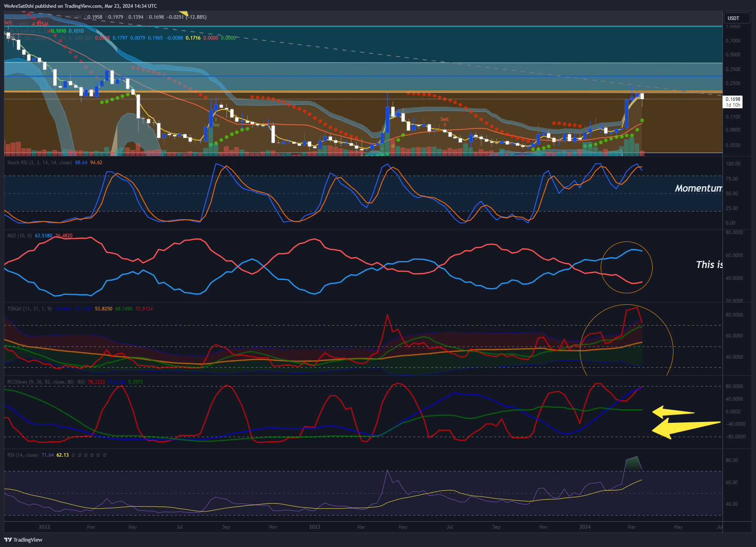The height and width of the screenshot is (547, 756).
Task: Select the Stoch RSI indicator legend
Action: (x=39, y=163)
